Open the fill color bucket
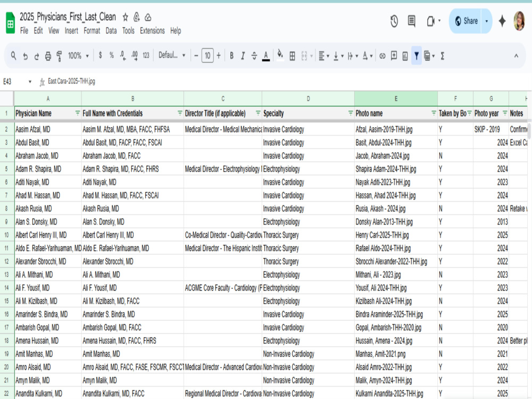This screenshot has height=399, width=532. (x=280, y=55)
